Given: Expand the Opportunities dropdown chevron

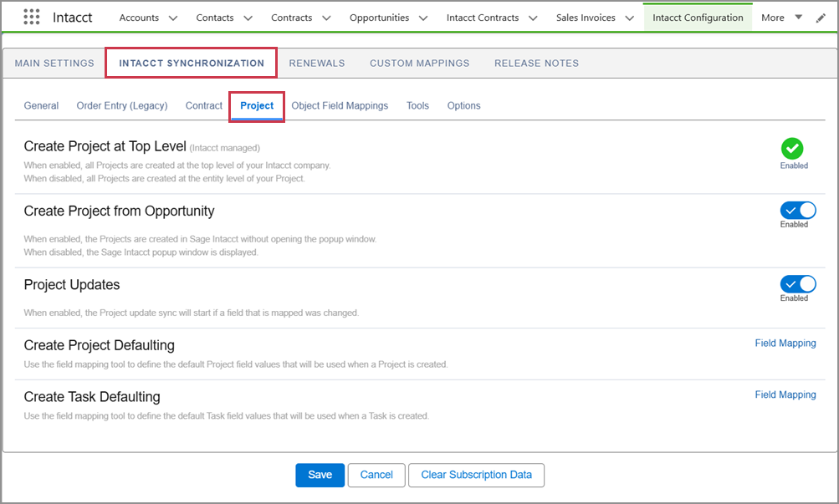Looking at the screenshot, I should click(422, 18).
